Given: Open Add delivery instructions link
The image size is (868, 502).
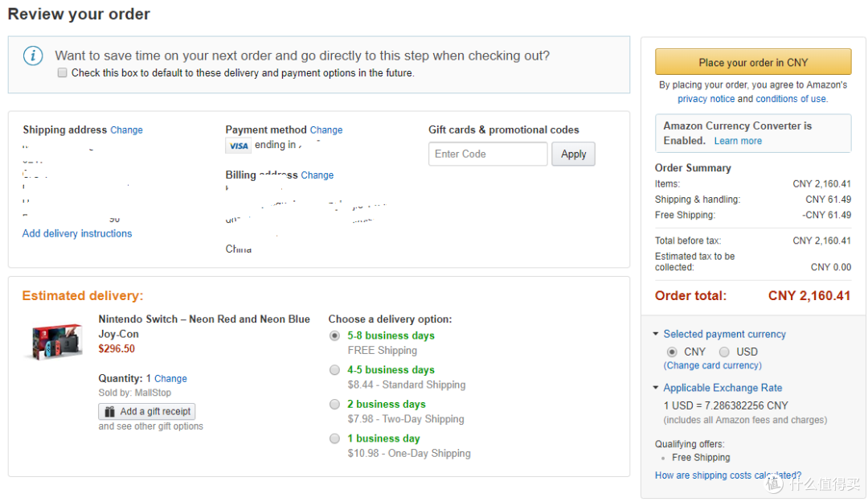Looking at the screenshot, I should coord(77,234).
